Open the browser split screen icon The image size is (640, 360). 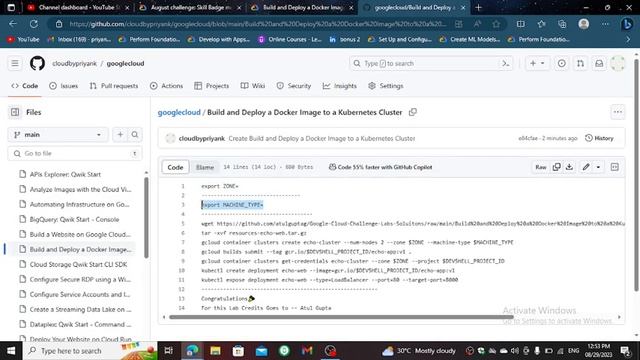[x=520, y=24]
